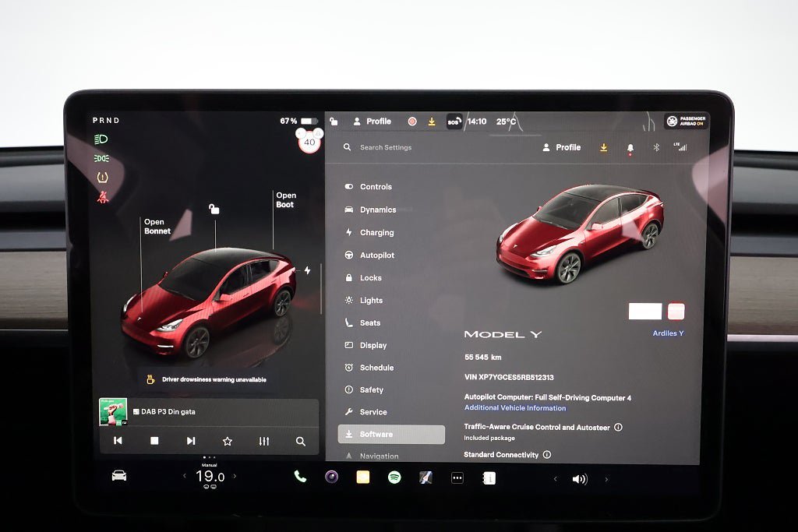
Task: Open the Arcade joystick app icon
Action: tap(425, 477)
